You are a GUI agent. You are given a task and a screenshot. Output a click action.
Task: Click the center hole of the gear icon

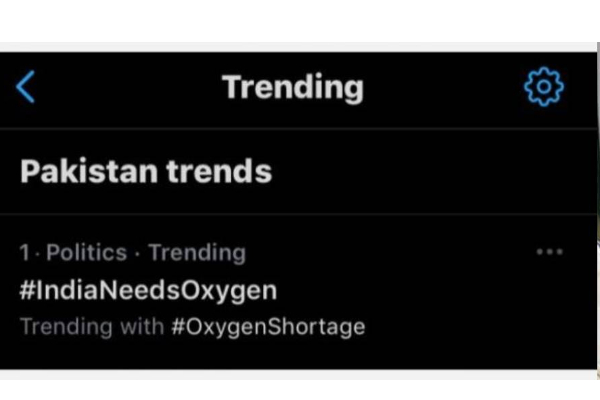click(x=544, y=87)
